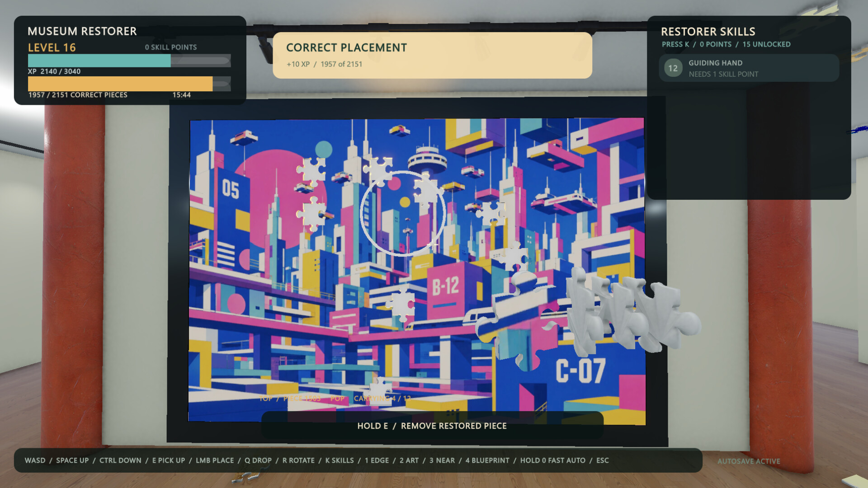Image resolution: width=868 pixels, height=488 pixels.
Task: Click the 15:44 timer
Action: point(181,95)
